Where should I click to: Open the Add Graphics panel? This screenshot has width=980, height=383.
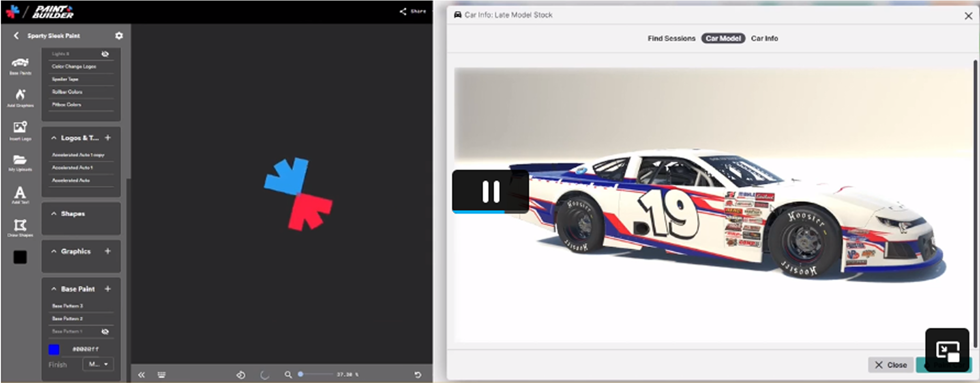click(20, 97)
